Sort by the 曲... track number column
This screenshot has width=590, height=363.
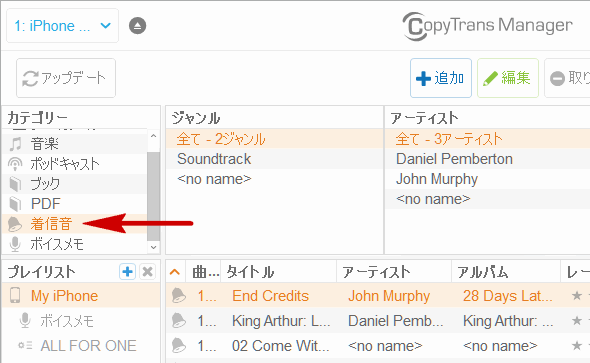pyautogui.click(x=204, y=272)
